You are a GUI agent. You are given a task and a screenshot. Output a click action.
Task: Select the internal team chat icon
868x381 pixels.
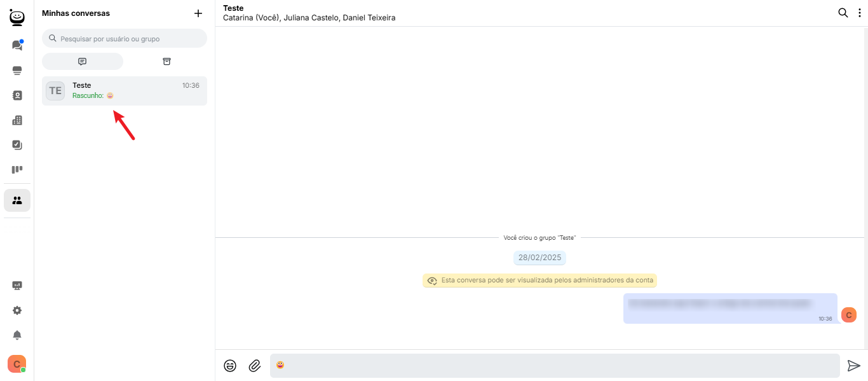click(x=17, y=200)
